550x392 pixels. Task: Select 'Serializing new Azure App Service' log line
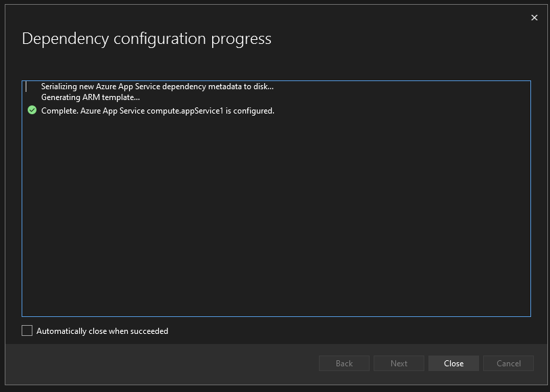(157, 87)
